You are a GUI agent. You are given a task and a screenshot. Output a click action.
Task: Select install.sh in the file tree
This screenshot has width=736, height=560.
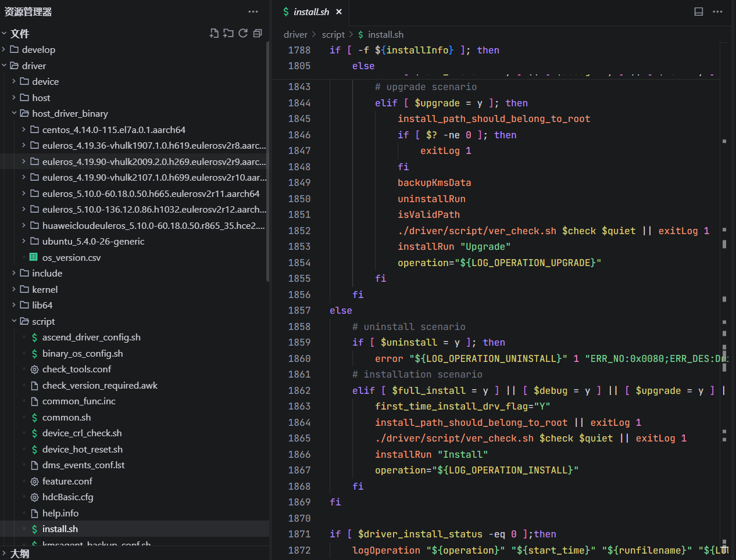(x=134, y=529)
